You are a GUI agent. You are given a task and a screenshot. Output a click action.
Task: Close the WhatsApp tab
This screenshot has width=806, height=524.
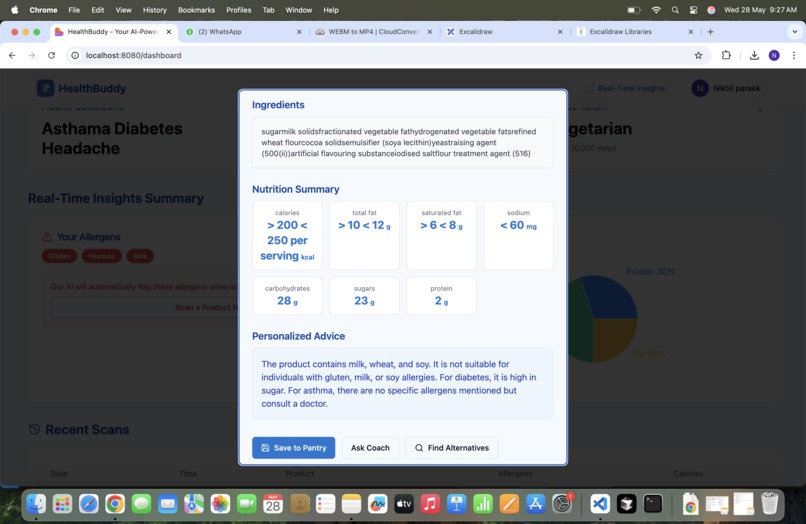pos(299,31)
